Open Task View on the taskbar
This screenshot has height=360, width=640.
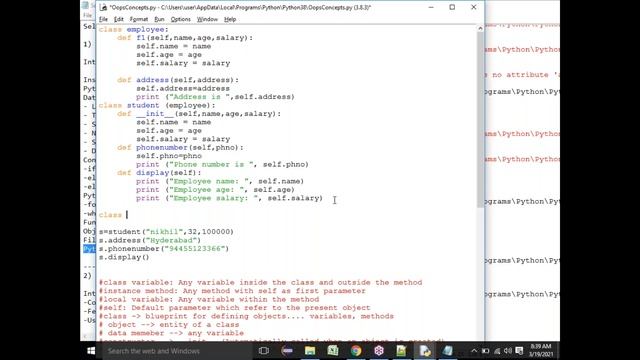(264, 351)
